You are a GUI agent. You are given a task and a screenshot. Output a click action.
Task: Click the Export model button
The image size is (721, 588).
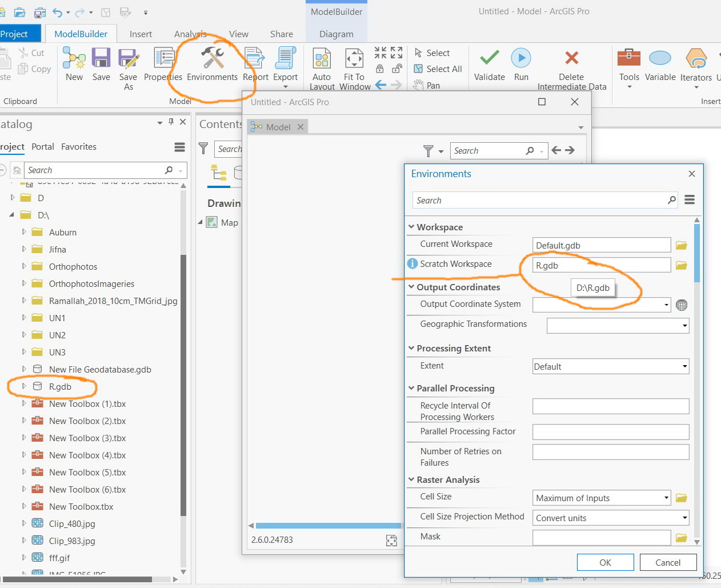pyautogui.click(x=285, y=67)
